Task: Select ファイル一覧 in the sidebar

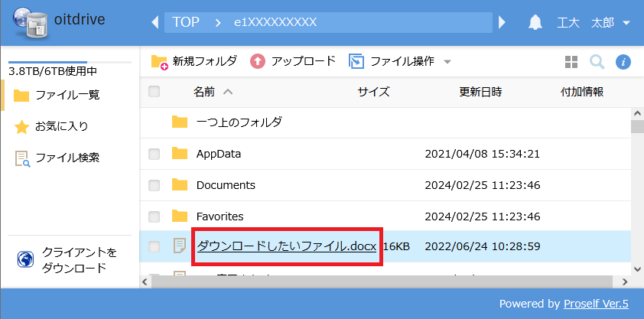Action: tap(67, 95)
